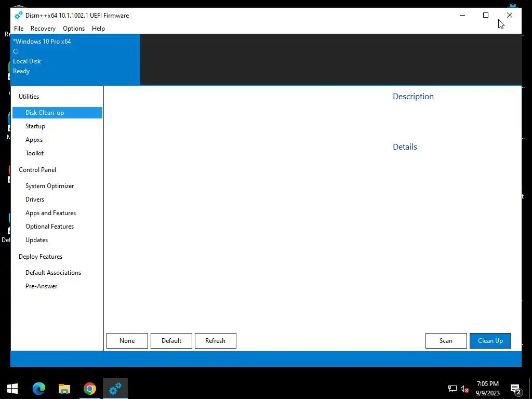Open Default Associations
The height and width of the screenshot is (399, 532).
coord(54,273)
